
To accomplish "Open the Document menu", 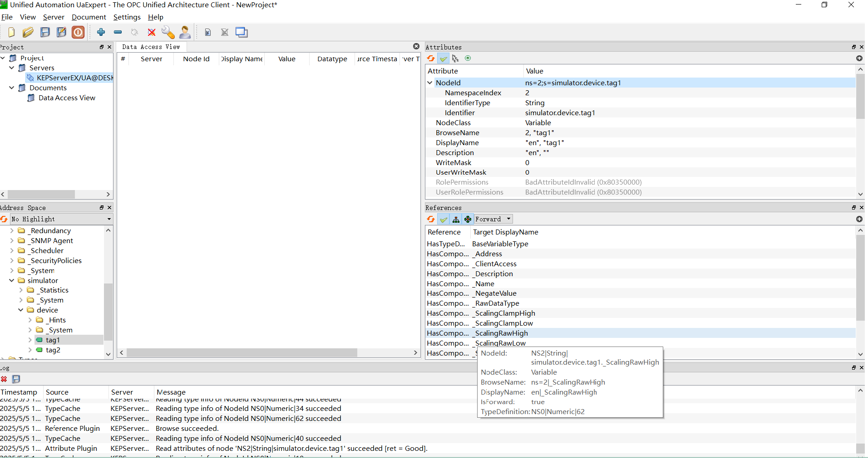I will [x=89, y=17].
